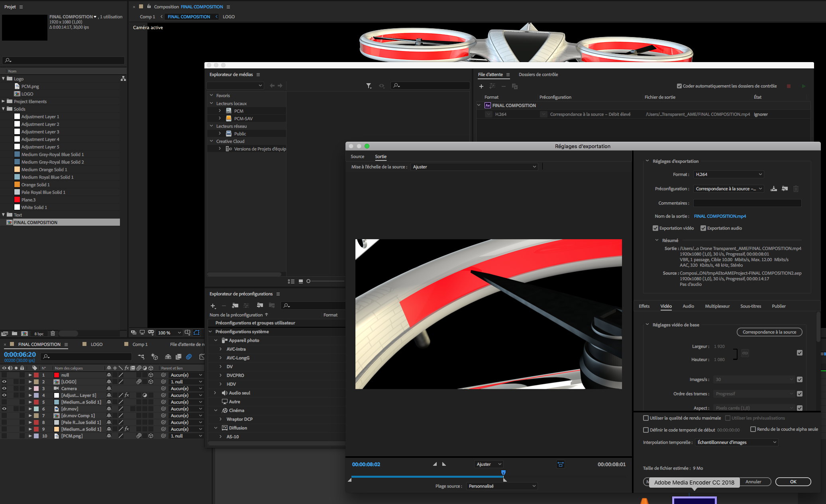Click the FINAL COMPOSITION.mp4 output name link
The height and width of the screenshot is (504, 826).
(720, 216)
